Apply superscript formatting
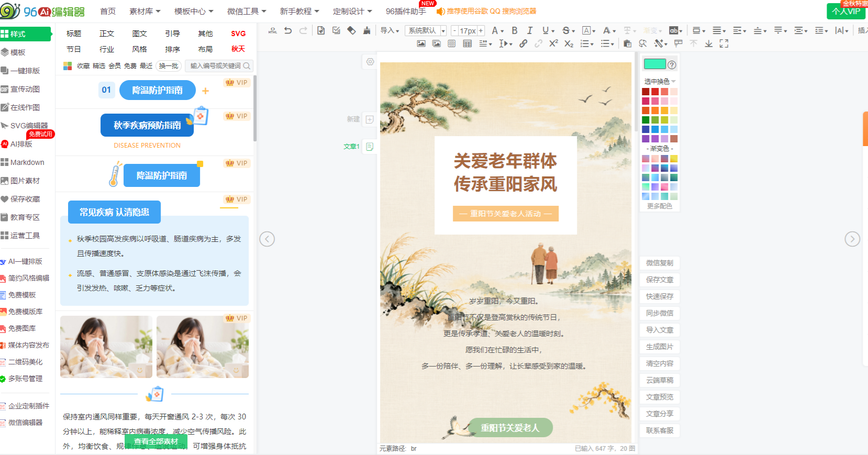The width and height of the screenshot is (868, 455). coord(553,43)
